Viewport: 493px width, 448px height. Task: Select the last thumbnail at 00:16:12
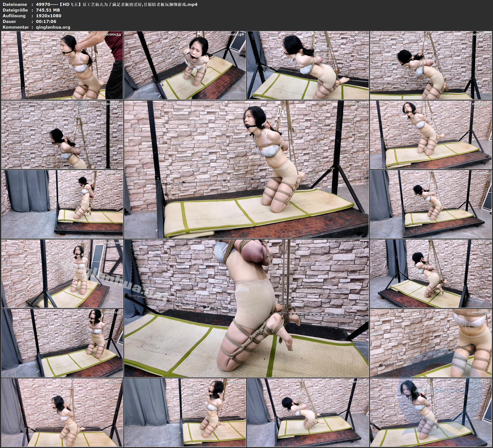coord(431,412)
